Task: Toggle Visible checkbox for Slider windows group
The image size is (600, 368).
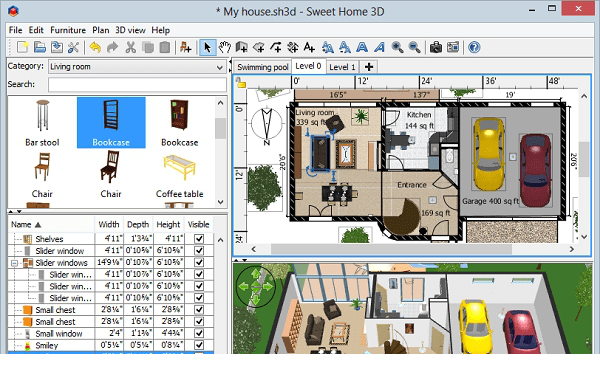Action: tap(199, 262)
